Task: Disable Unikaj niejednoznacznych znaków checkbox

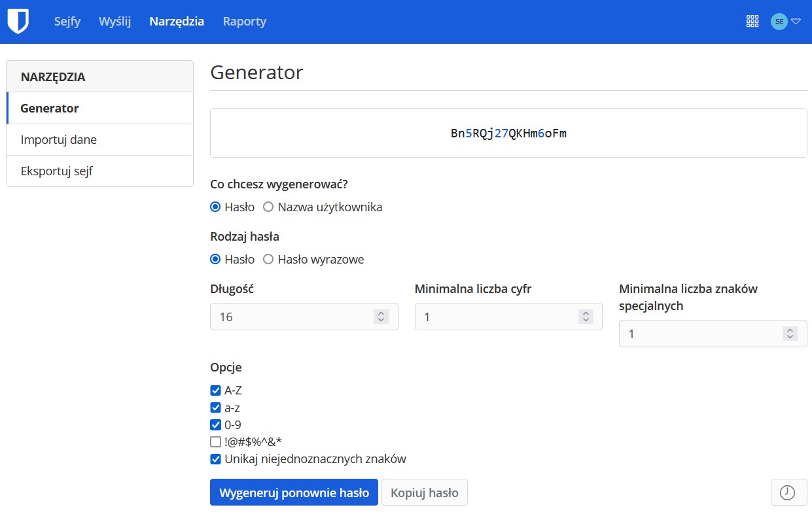Action: tap(215, 459)
